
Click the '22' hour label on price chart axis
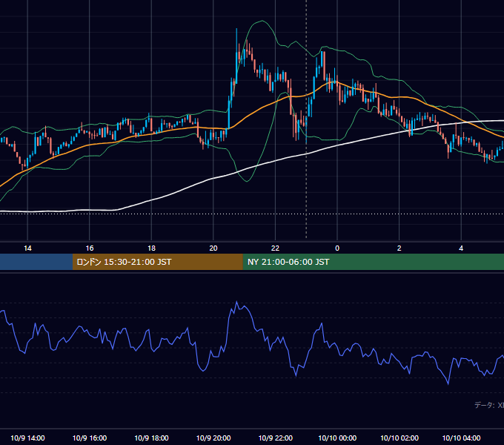(x=275, y=248)
